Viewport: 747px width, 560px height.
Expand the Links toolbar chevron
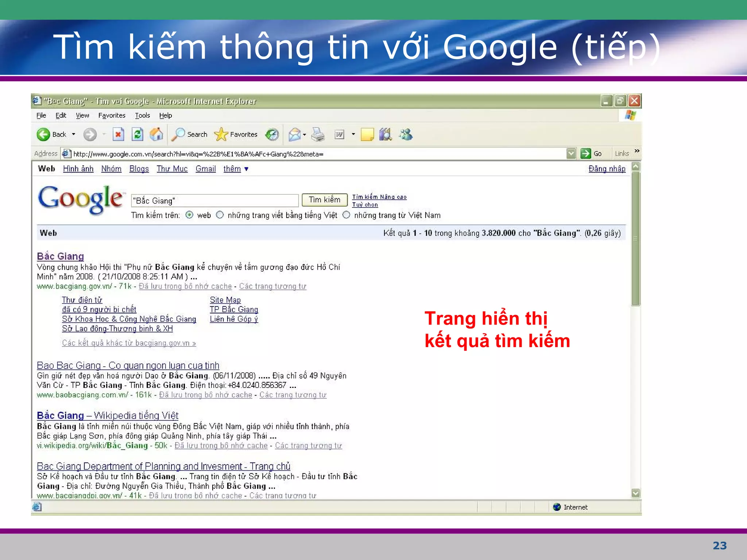[x=637, y=151]
